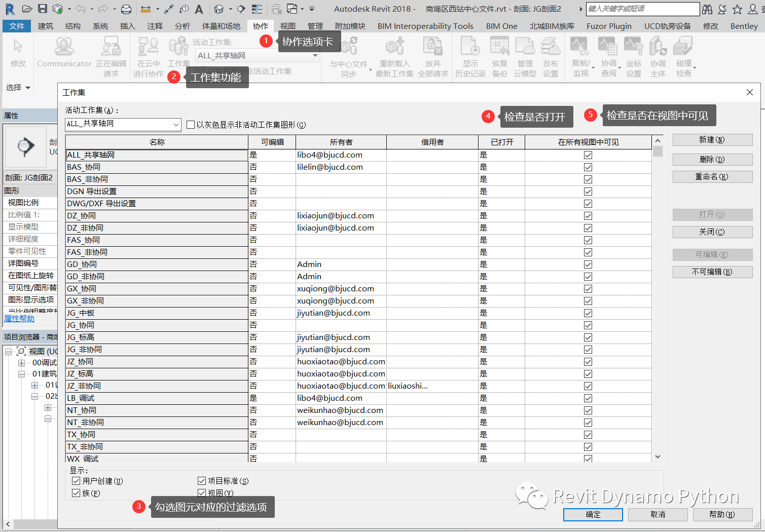Click the 新建 button
This screenshot has width=765, height=532.
[x=712, y=140]
